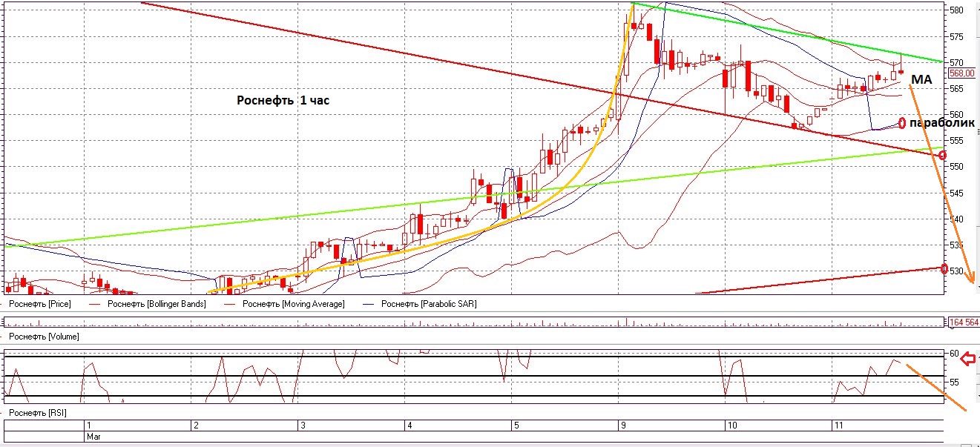The height and width of the screenshot is (447, 980).
Task: Select the Роснефть [Bollinger Bands] legend entry
Action: click(156, 304)
